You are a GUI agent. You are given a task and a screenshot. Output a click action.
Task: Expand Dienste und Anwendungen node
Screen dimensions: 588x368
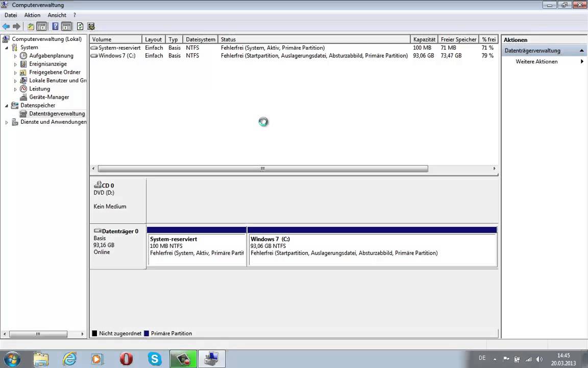[6, 122]
